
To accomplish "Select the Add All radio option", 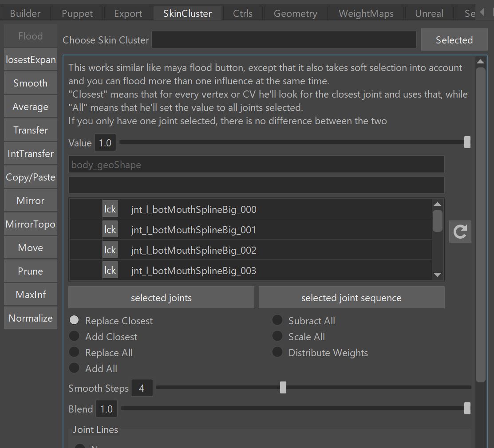I will (74, 368).
